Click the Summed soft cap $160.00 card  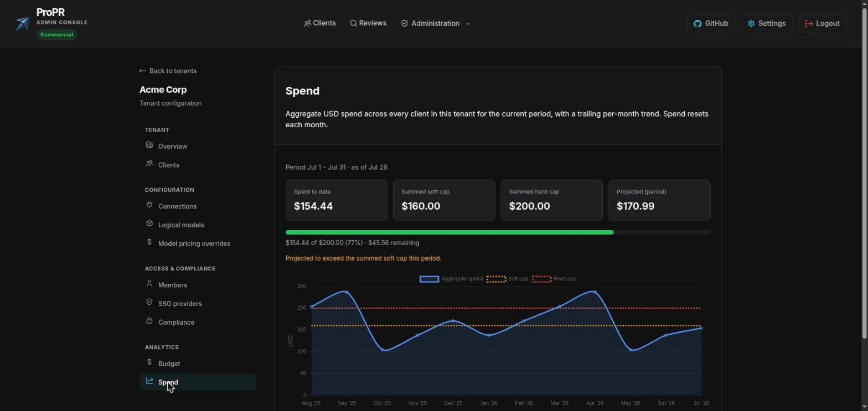coord(444,200)
